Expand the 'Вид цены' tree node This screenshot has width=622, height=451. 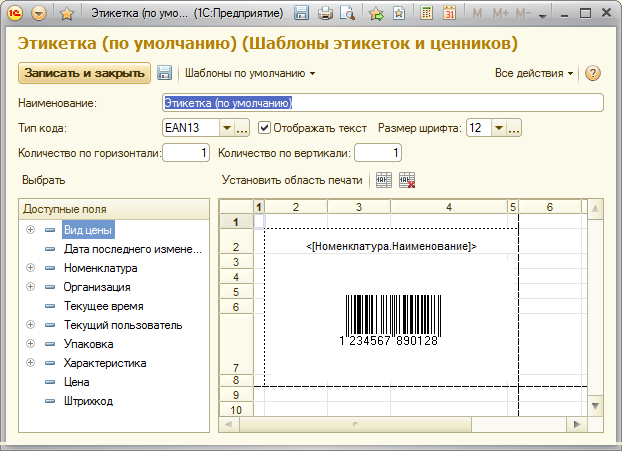point(30,230)
